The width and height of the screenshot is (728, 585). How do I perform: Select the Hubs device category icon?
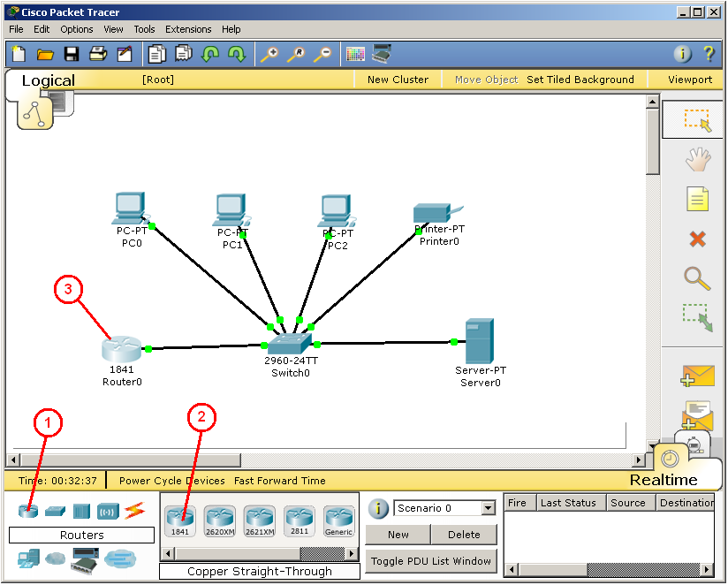(x=81, y=512)
